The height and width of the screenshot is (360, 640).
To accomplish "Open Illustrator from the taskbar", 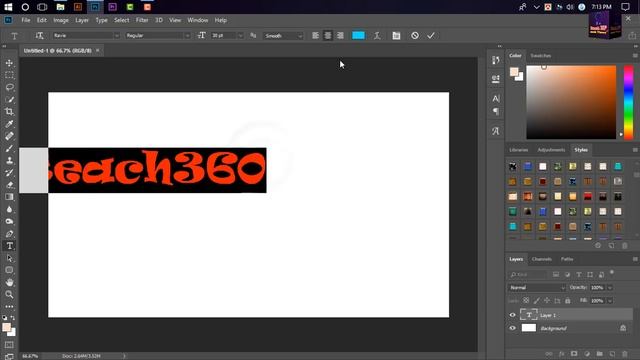I will tap(78, 7).
